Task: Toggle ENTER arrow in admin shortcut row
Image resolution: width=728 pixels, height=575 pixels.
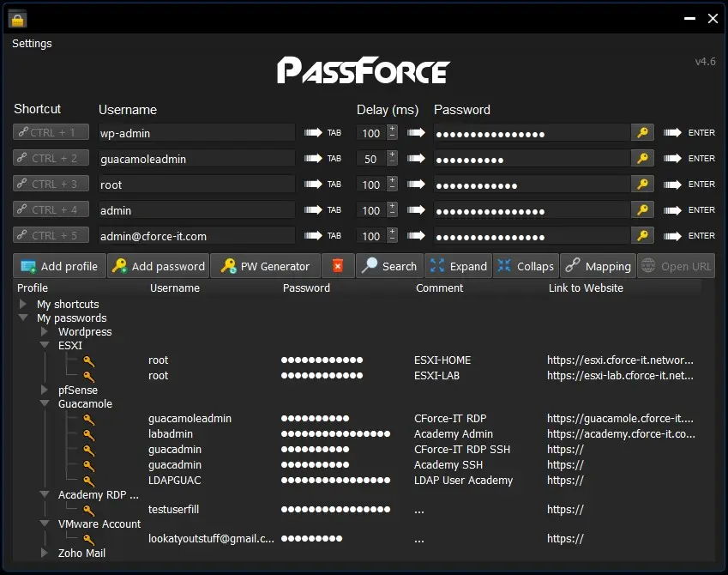Action: pyautogui.click(x=672, y=210)
